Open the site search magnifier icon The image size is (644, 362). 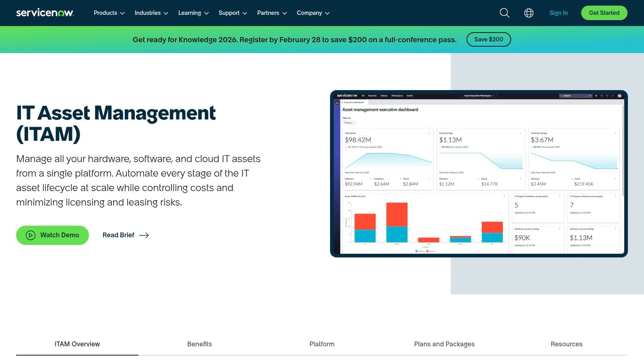pos(504,13)
